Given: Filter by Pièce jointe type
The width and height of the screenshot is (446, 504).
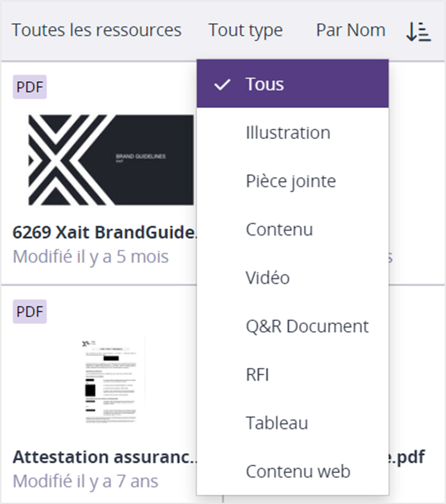Looking at the screenshot, I should coord(291,181).
